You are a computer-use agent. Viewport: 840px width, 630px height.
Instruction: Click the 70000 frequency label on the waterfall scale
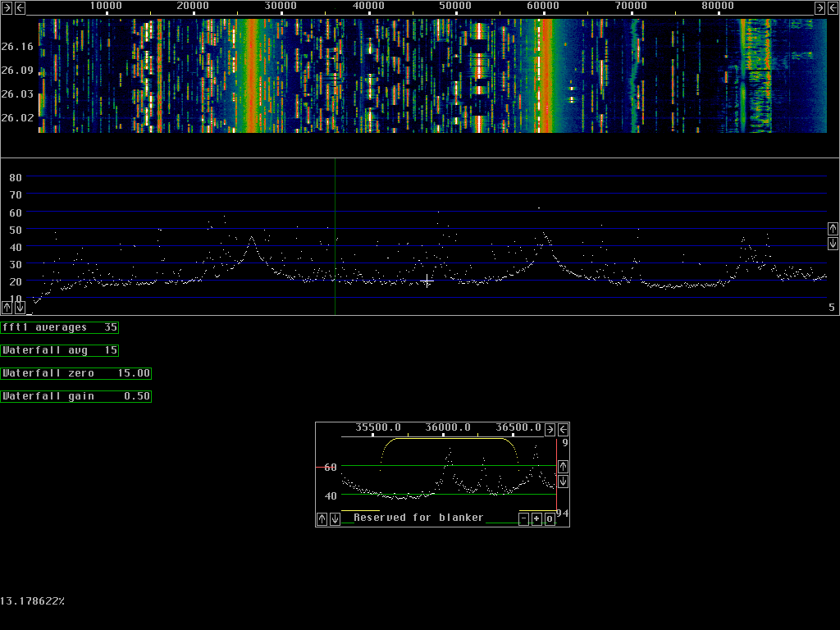(x=631, y=6)
